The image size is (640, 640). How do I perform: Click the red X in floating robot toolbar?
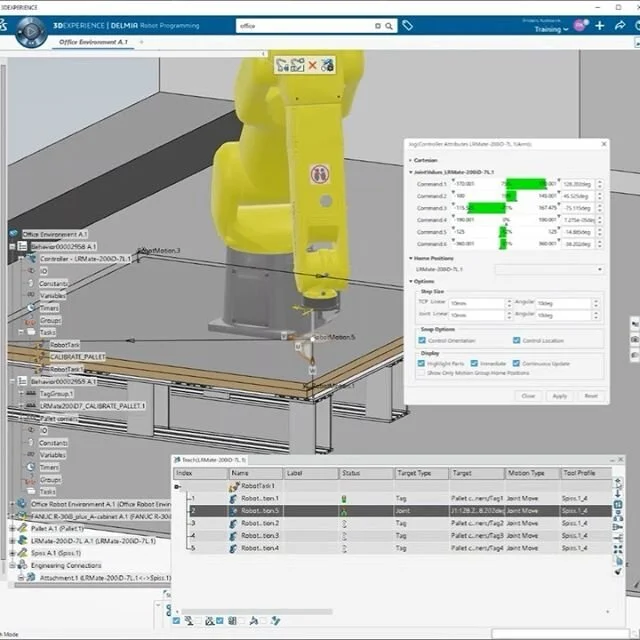(x=312, y=65)
